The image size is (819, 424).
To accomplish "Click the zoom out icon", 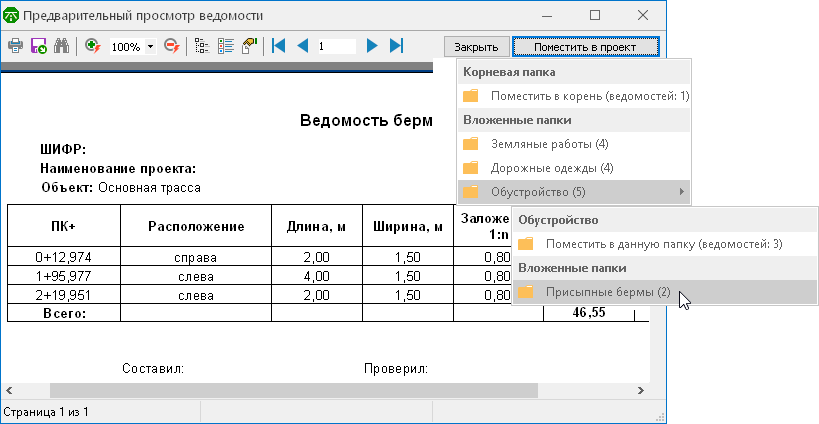I will (x=172, y=46).
